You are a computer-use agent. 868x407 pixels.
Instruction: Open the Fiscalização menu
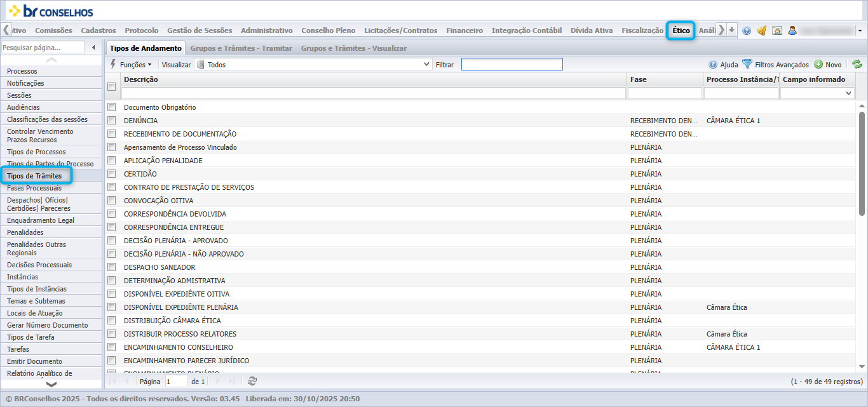(642, 30)
